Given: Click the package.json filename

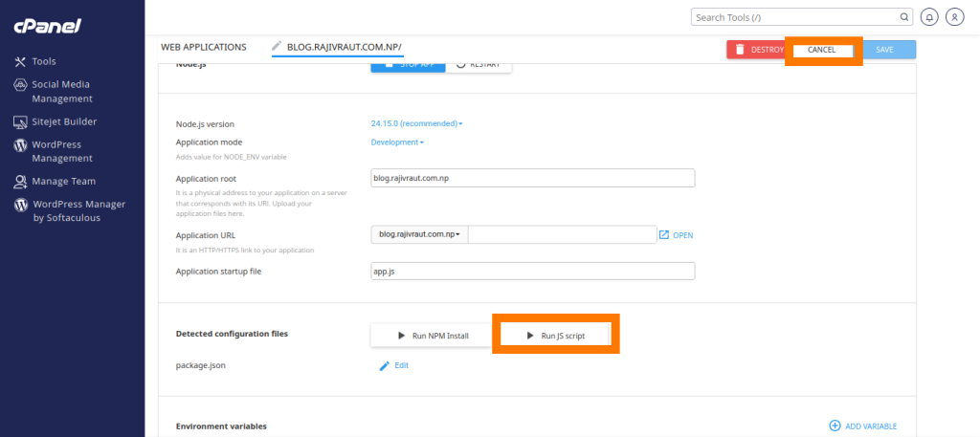Looking at the screenshot, I should [201, 366].
